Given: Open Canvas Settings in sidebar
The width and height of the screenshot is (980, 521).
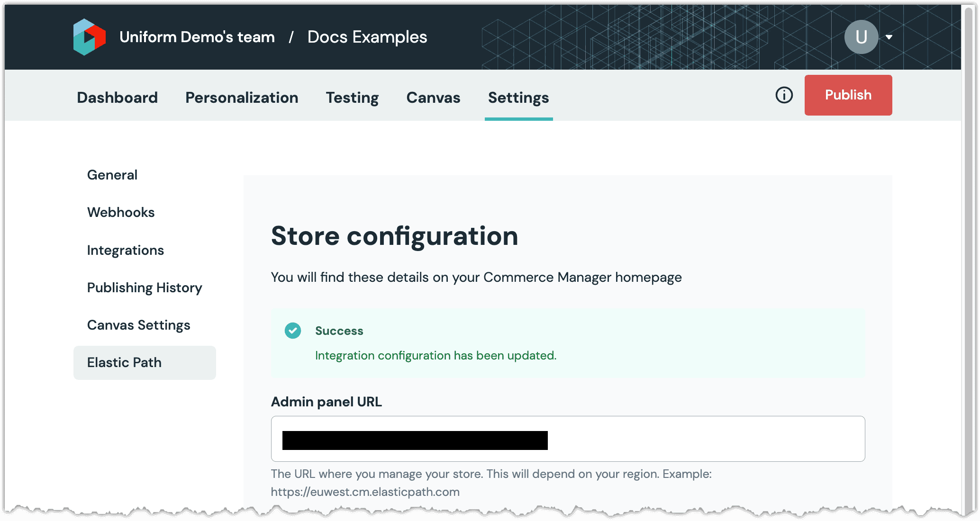Looking at the screenshot, I should click(x=138, y=325).
